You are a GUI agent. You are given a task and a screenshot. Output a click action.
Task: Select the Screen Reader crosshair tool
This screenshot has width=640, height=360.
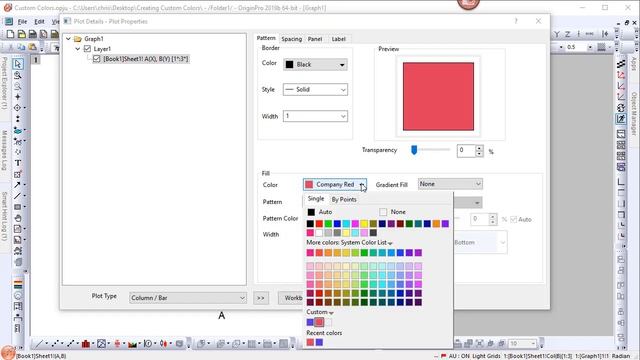(18, 97)
